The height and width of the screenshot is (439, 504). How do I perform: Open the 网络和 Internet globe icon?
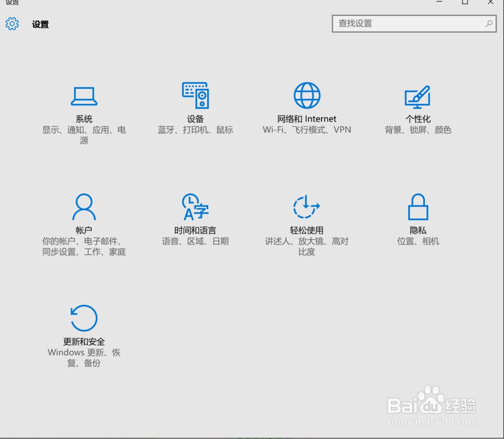click(307, 95)
